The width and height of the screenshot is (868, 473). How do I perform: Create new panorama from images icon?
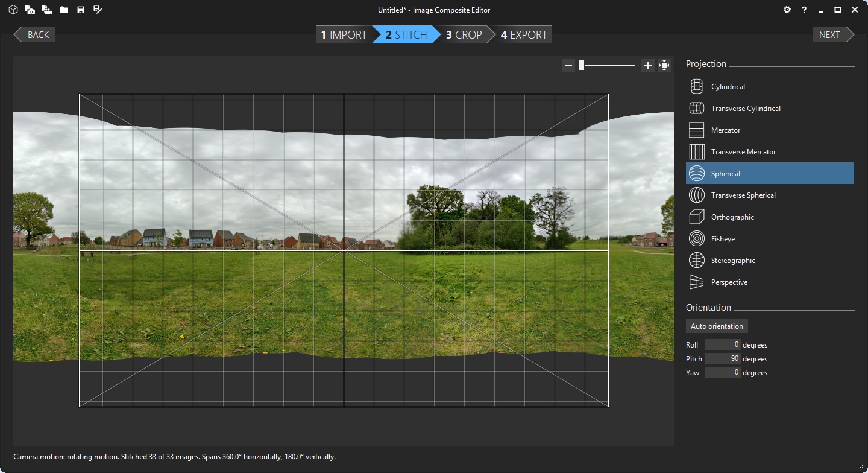click(x=30, y=10)
